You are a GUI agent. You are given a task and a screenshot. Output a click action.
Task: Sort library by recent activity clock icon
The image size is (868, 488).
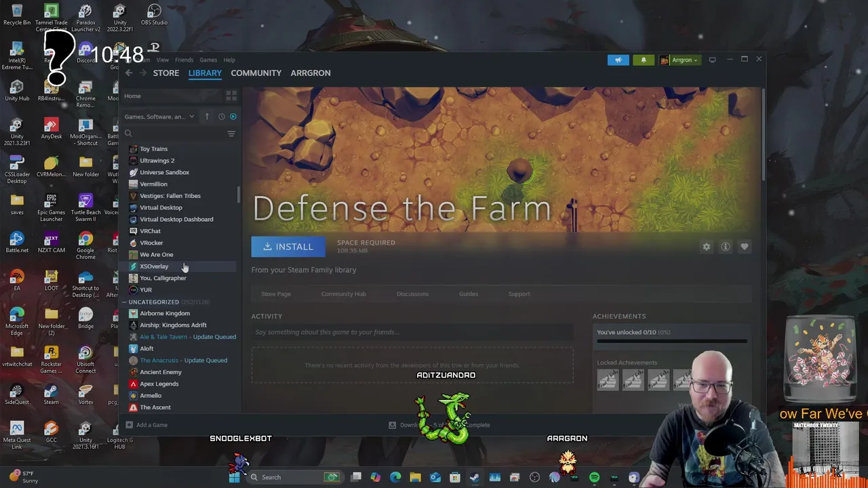(221, 117)
